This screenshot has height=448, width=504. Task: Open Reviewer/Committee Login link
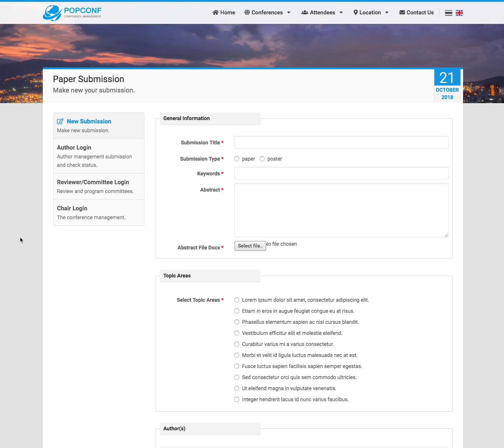[93, 182]
